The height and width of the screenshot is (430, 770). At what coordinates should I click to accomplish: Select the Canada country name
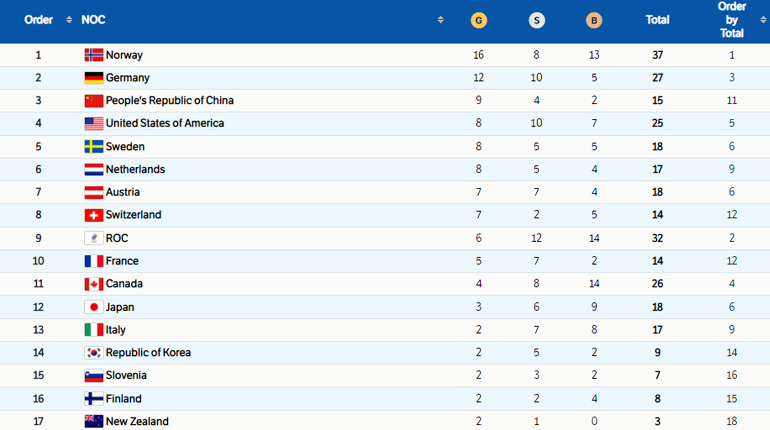[x=124, y=284]
